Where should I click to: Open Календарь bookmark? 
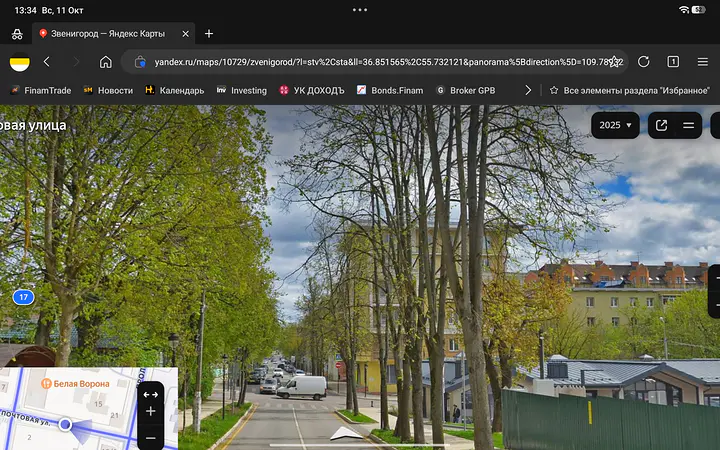pyautogui.click(x=174, y=90)
